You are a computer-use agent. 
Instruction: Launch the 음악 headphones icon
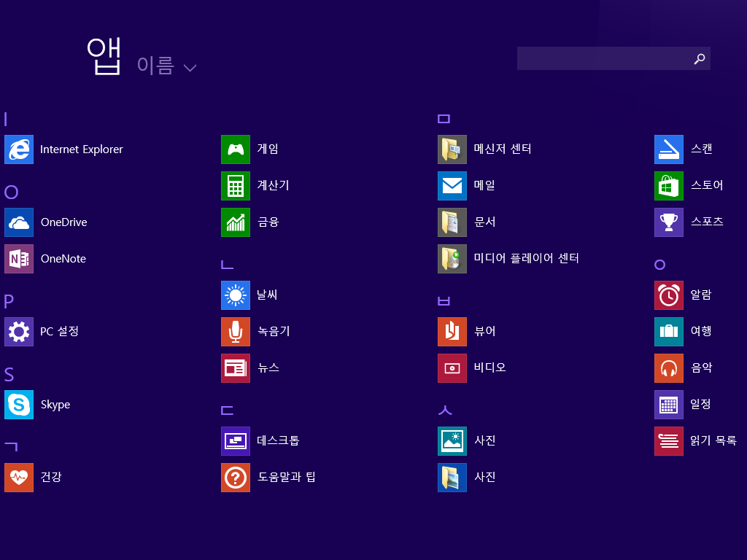(669, 368)
